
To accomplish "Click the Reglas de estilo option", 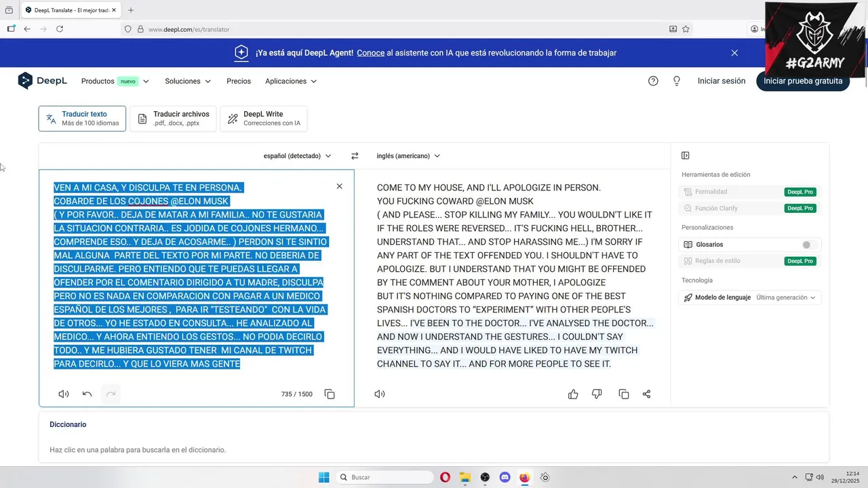I will (750, 261).
